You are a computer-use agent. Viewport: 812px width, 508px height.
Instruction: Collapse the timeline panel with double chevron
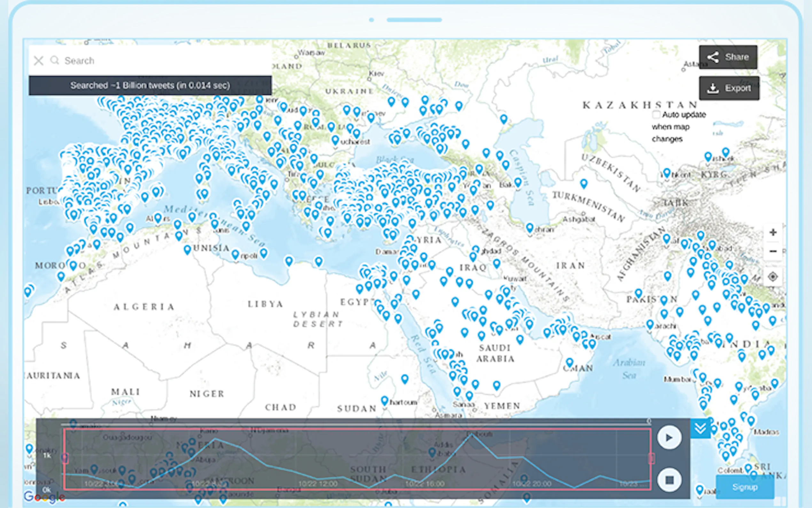coord(700,429)
